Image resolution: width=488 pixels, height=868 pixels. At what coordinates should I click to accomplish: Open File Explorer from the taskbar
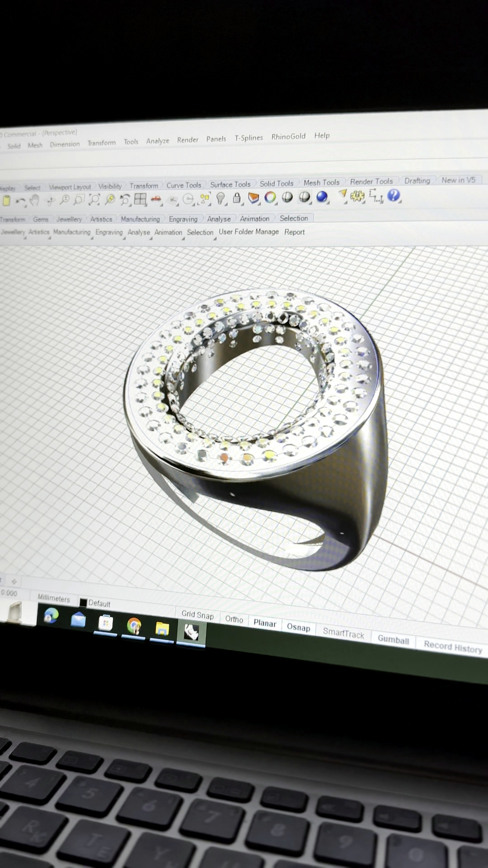(162, 629)
